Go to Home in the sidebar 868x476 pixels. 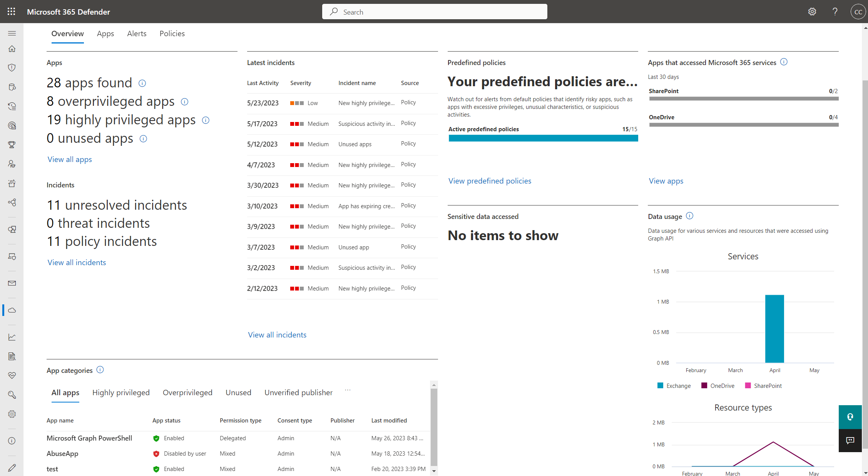pyautogui.click(x=12, y=49)
